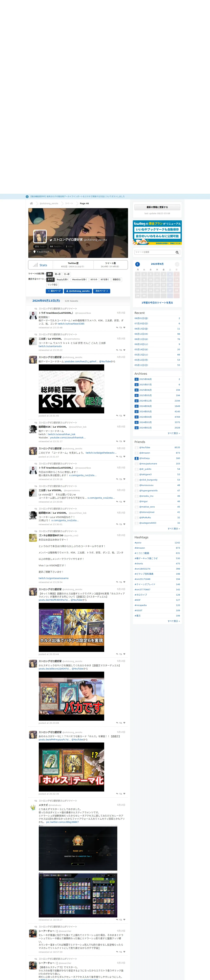
Task: Click the Twilog 課金プラン banner
Action: tap(157, 233)
